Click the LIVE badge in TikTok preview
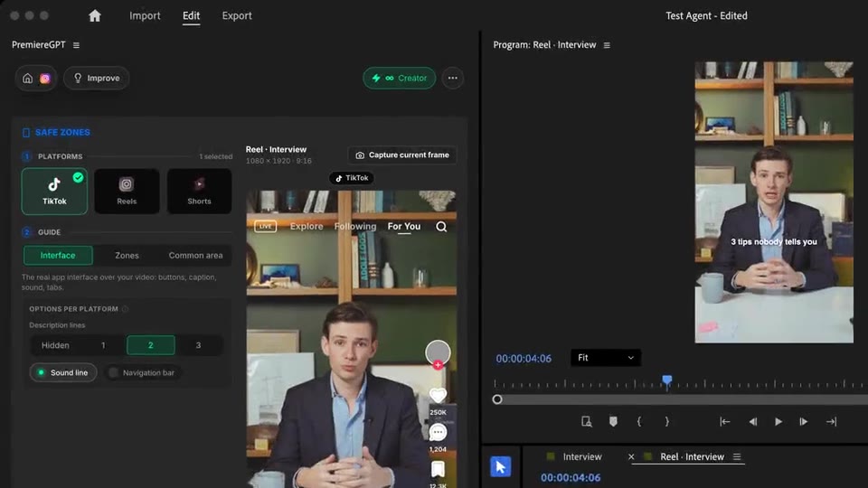This screenshot has height=488, width=868. click(265, 226)
